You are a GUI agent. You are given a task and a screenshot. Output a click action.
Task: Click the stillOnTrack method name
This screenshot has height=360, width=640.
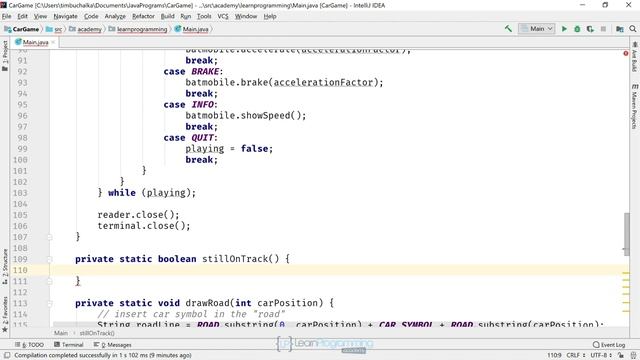point(235,259)
